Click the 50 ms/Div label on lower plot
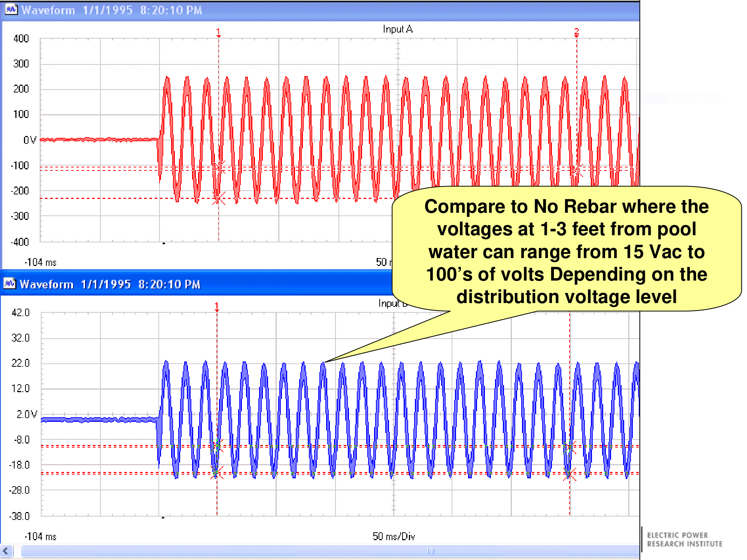This screenshot has height=560, width=747. 394,536
